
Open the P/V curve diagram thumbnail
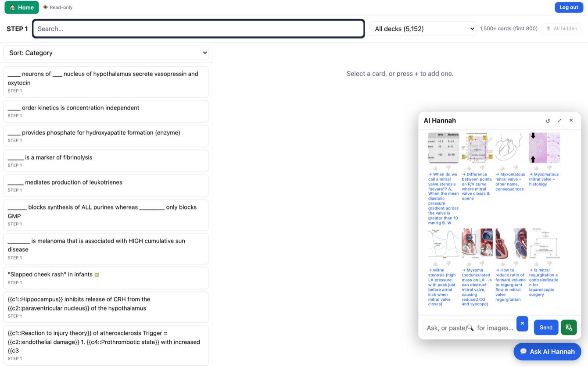point(477,148)
